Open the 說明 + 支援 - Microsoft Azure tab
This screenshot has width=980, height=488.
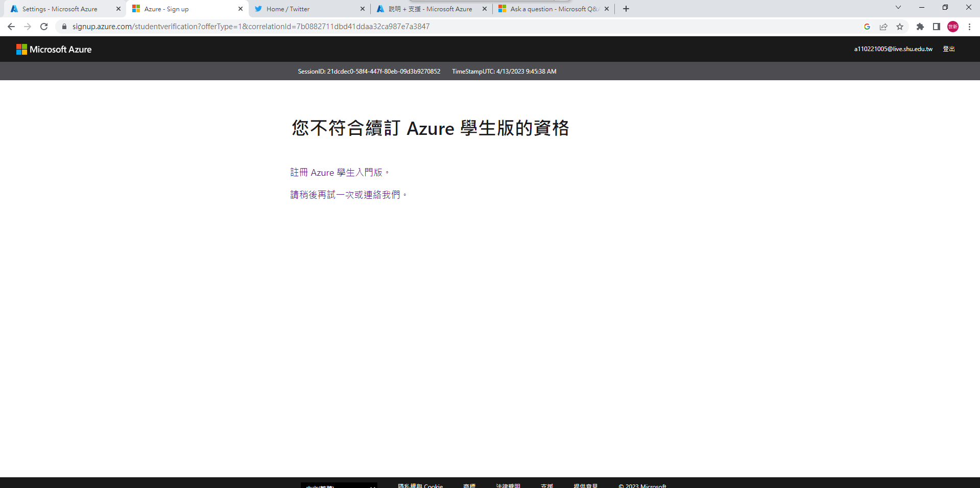click(x=431, y=9)
